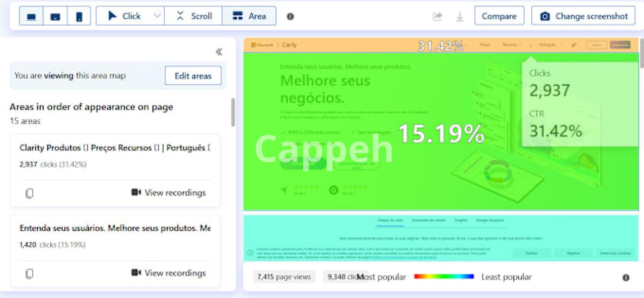Image resolution: width=644 pixels, height=298 pixels.
Task: Select the Area heatmap tab
Action: pos(249,16)
